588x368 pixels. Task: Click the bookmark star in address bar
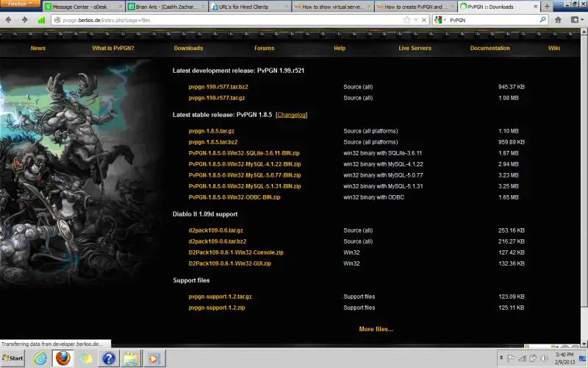click(407, 20)
